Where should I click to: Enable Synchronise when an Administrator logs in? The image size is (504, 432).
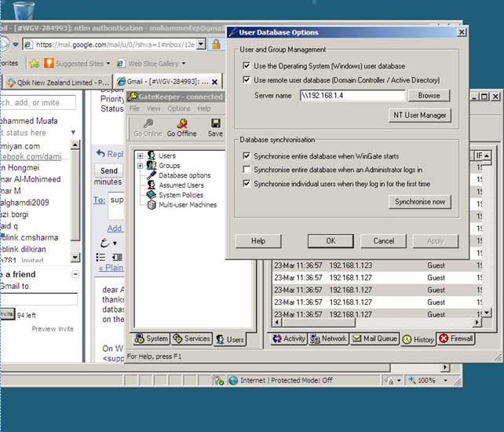pos(247,170)
